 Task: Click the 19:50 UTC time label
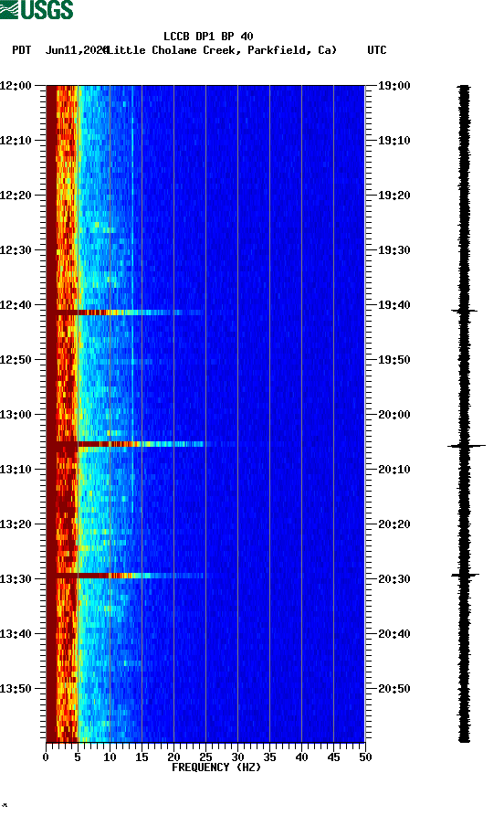coord(394,360)
